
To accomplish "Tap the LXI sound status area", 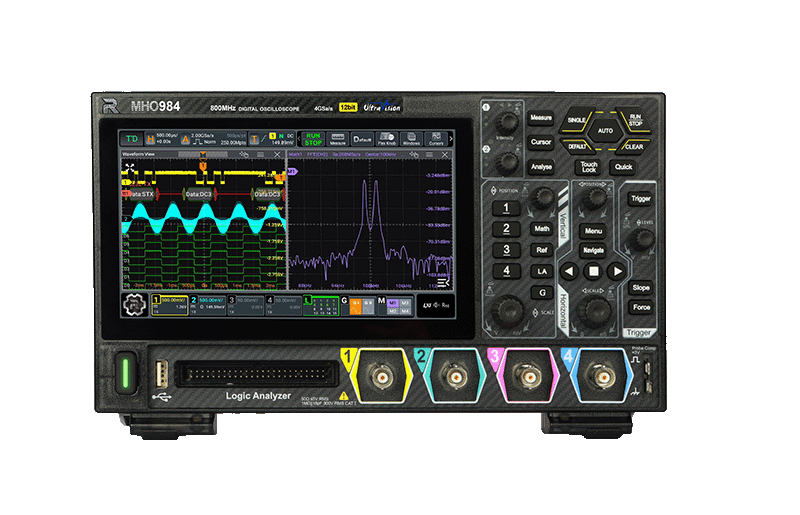I will click(x=436, y=305).
